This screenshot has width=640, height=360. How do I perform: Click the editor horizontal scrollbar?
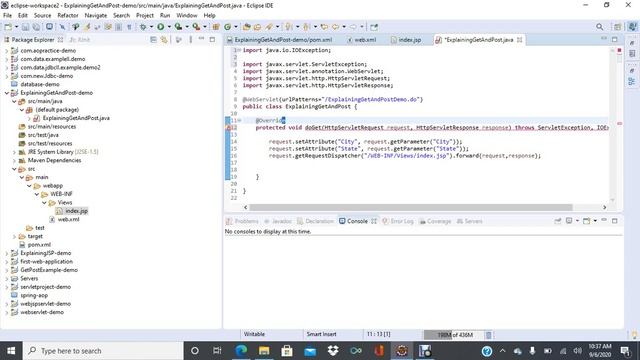coord(411,207)
